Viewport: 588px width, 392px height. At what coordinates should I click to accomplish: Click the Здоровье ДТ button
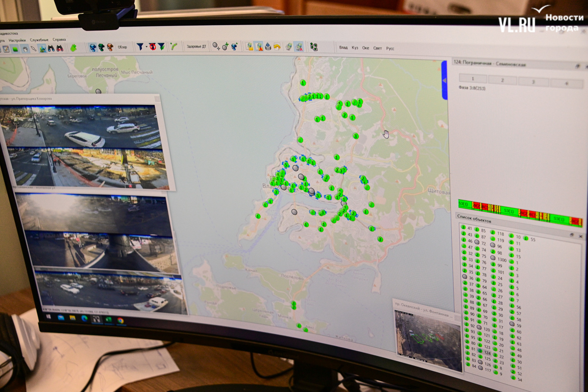point(196,47)
